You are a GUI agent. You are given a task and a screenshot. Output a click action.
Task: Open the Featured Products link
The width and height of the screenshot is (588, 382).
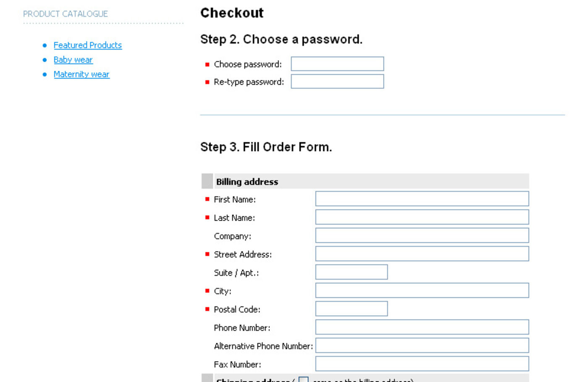87,45
